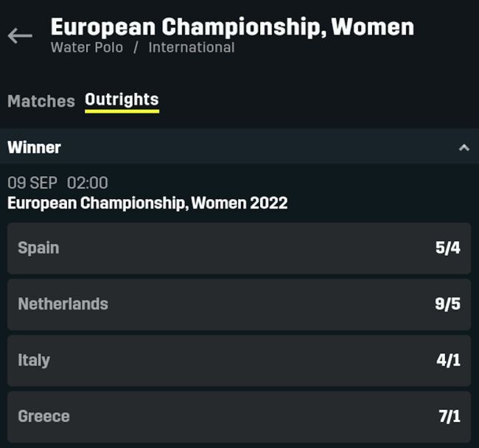Select the Outrights tab

(x=122, y=99)
